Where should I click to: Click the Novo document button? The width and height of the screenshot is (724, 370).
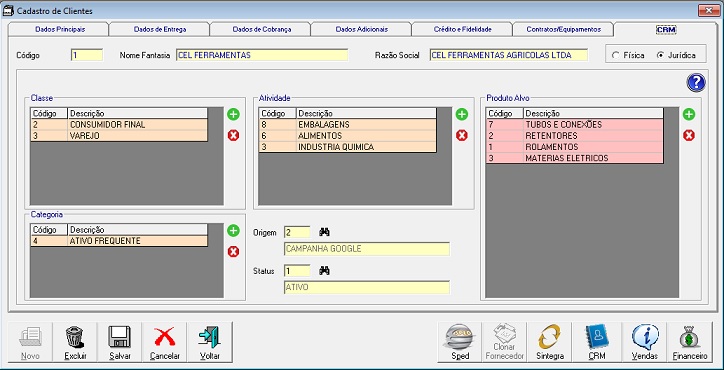(30, 343)
